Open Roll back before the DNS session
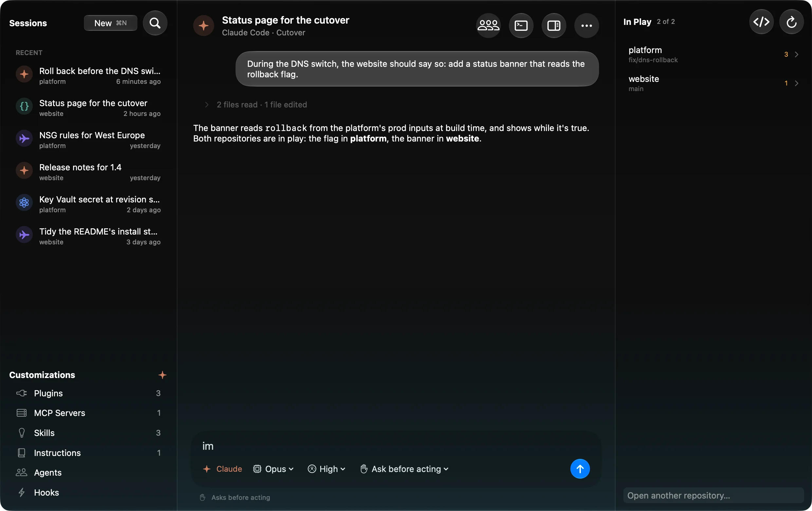 [x=88, y=76]
